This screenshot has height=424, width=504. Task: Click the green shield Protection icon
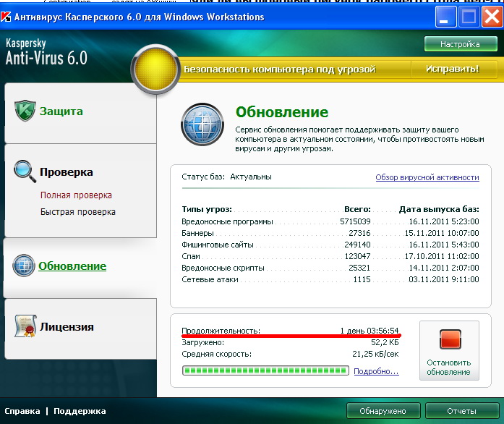tap(25, 111)
